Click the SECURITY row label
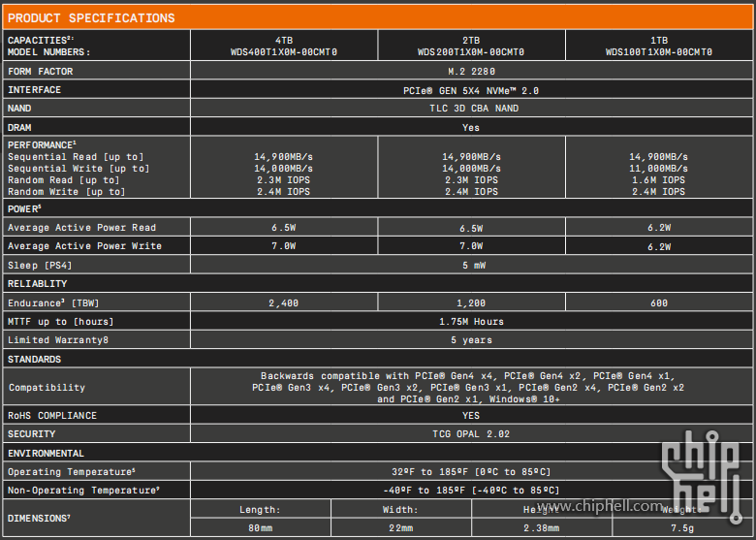 coord(31,434)
